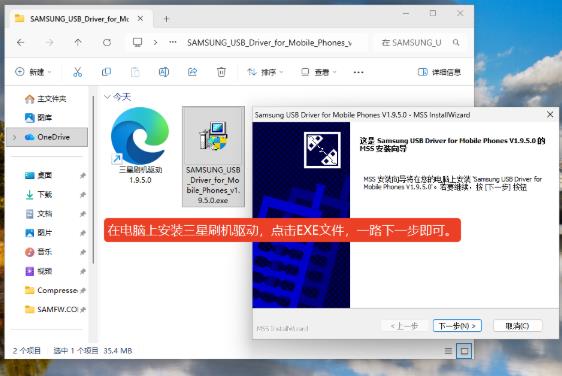Click the Cut scissors icon
This screenshot has height=376, width=562.
(x=77, y=72)
